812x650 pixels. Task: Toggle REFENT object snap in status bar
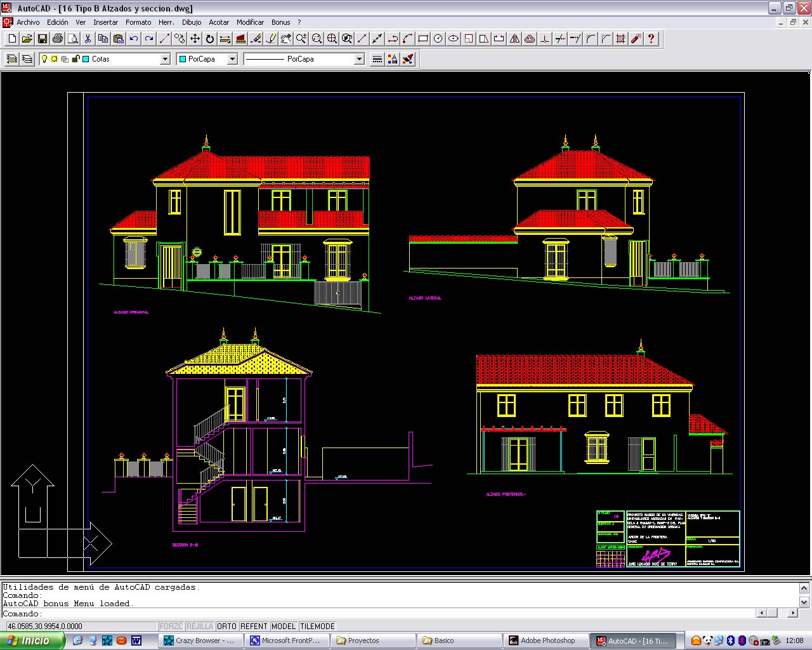[254, 627]
